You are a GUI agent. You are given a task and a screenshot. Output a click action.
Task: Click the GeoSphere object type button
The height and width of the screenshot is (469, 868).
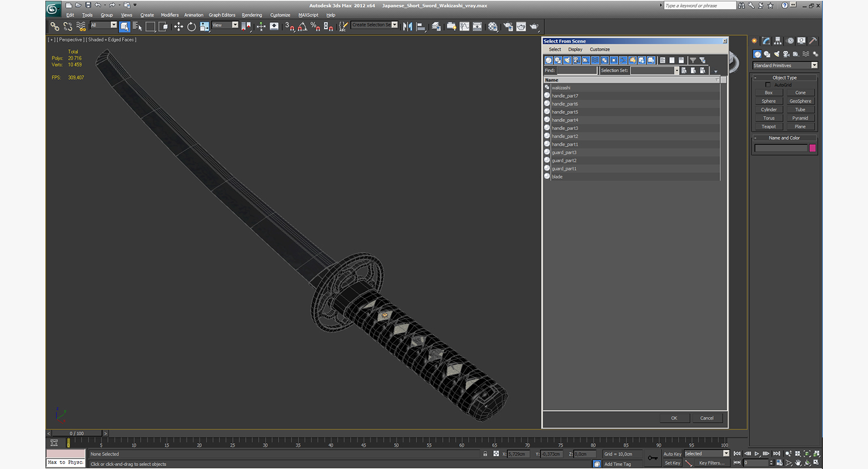pos(801,101)
